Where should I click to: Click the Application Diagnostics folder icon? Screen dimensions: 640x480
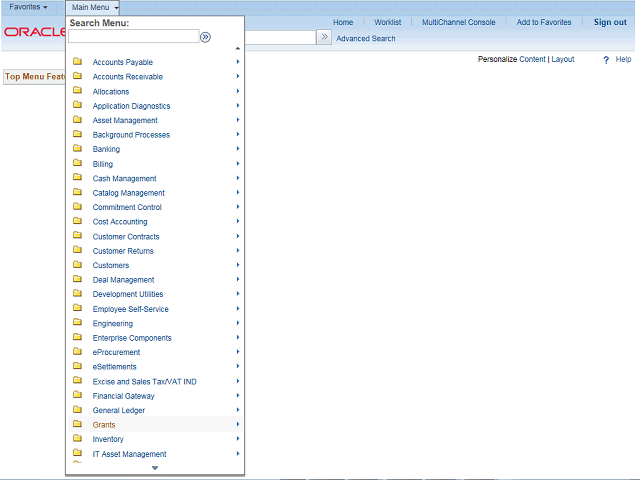77,105
